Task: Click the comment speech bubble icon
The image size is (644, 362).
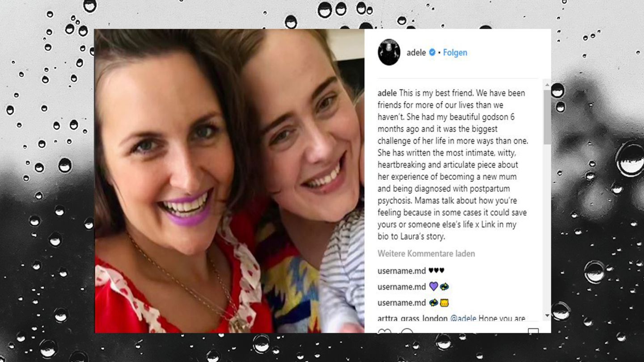Action: pos(407,332)
